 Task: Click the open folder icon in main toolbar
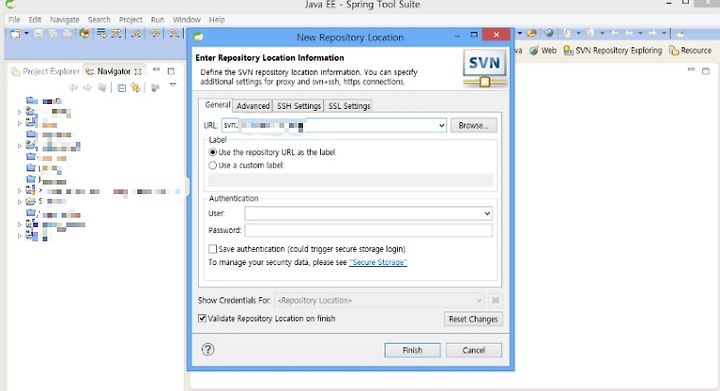point(532,33)
